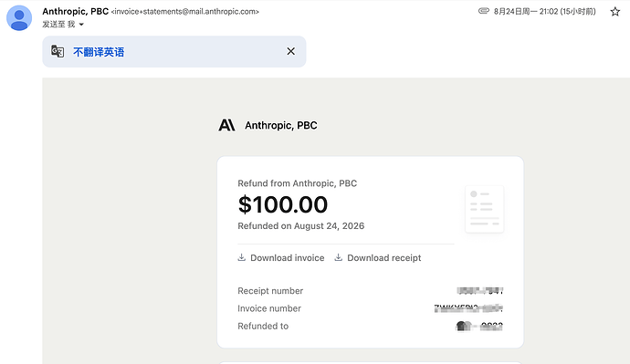Click the download arrow beside Download receipt
Image resolution: width=630 pixels, height=364 pixels.
tap(339, 257)
